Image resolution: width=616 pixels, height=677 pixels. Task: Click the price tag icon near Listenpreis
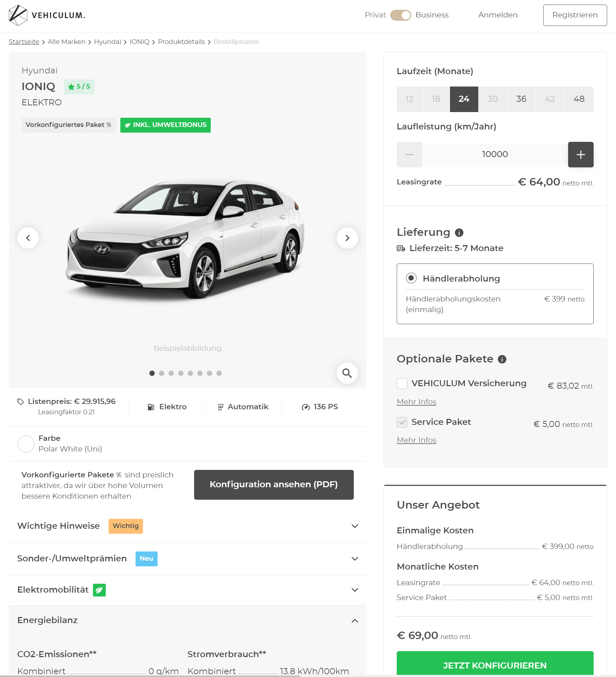pyautogui.click(x=21, y=401)
